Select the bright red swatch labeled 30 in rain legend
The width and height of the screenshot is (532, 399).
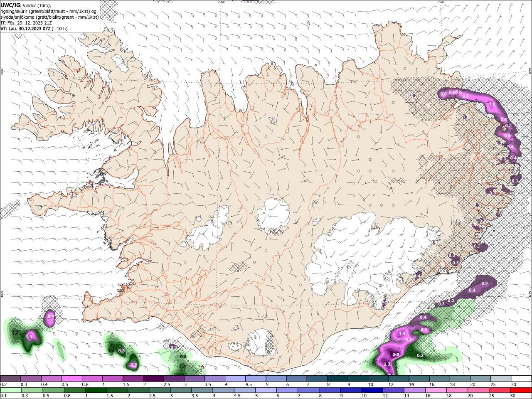[520, 390]
